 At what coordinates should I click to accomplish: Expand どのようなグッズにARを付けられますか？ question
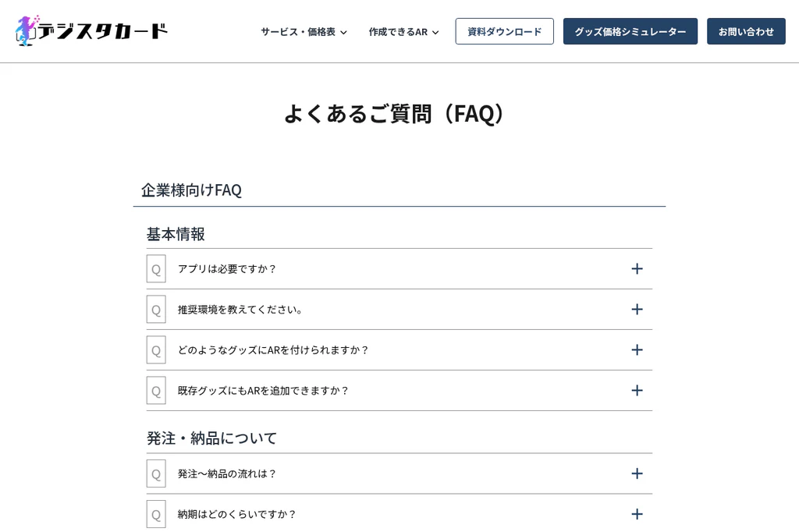[x=399, y=350]
